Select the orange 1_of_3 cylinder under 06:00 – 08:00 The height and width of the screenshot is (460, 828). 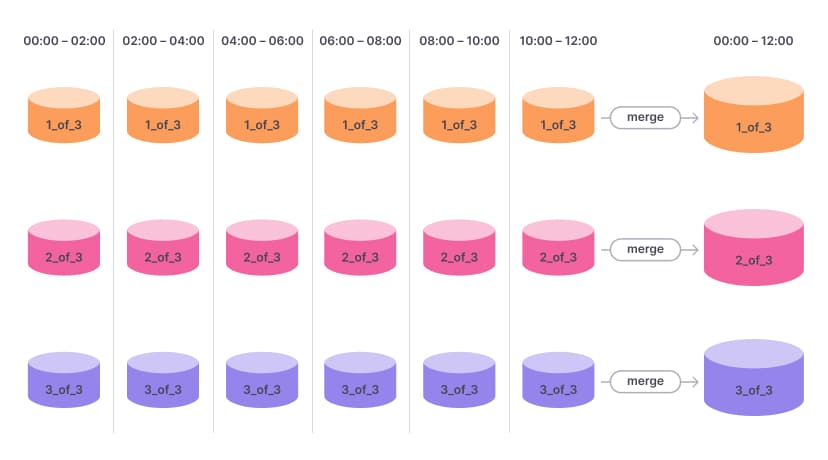[x=361, y=117]
